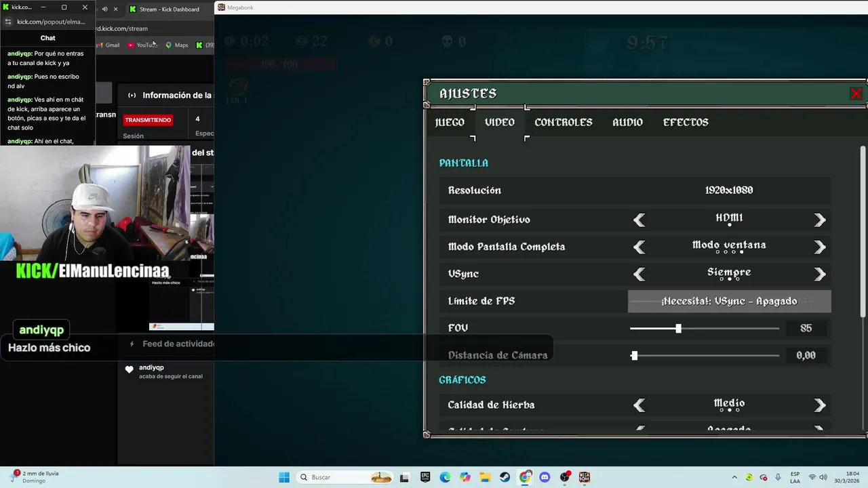Open Copilot from the taskbar
The image size is (868, 488).
(x=465, y=477)
